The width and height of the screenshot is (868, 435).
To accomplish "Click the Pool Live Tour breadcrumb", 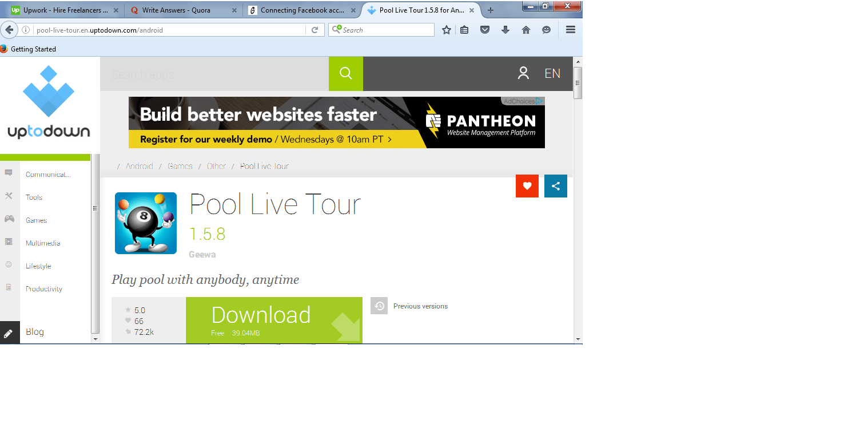I will pos(264,166).
